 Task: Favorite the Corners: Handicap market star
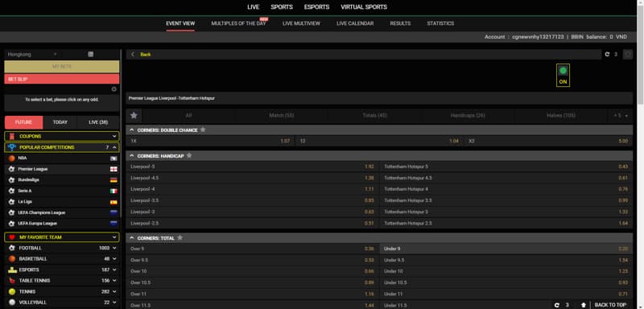(x=189, y=155)
